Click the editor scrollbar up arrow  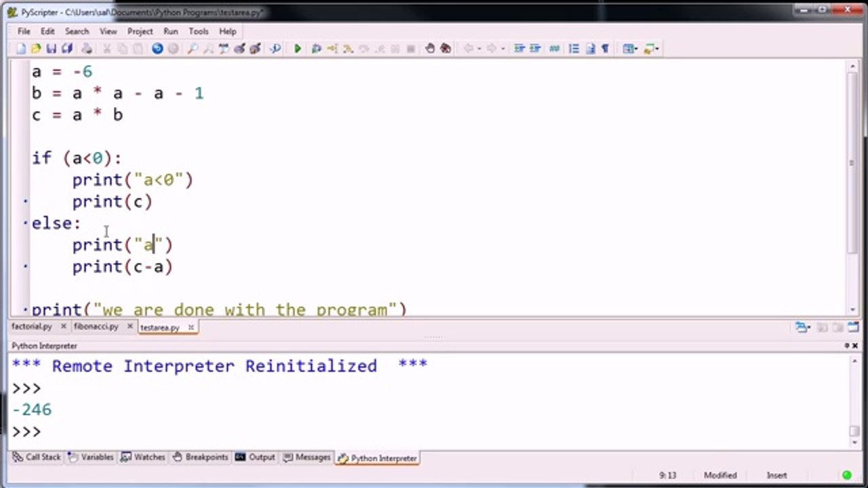pos(853,65)
